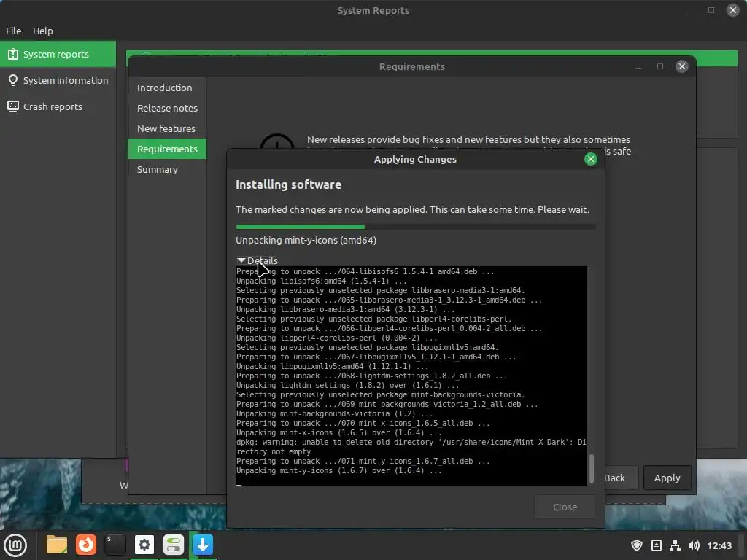
Task: Minimize the System Reports window
Action: (689, 10)
